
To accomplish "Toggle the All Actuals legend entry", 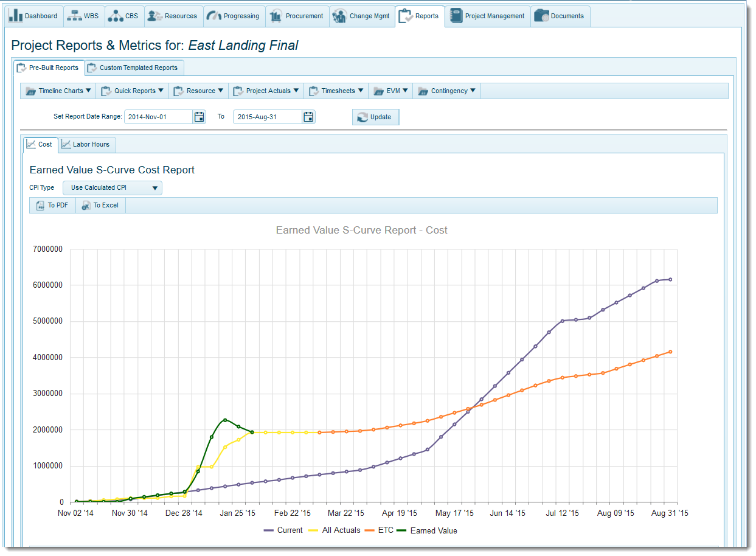I will tap(334, 530).
